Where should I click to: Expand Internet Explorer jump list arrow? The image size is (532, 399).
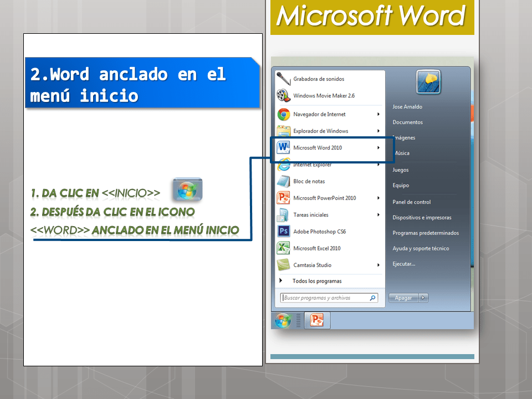[378, 165]
